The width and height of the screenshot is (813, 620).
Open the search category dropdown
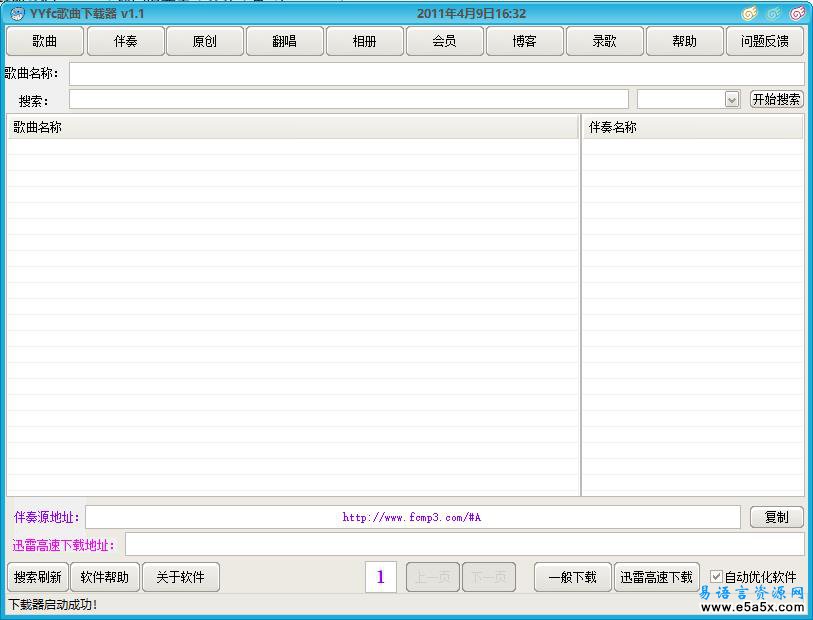coord(731,98)
